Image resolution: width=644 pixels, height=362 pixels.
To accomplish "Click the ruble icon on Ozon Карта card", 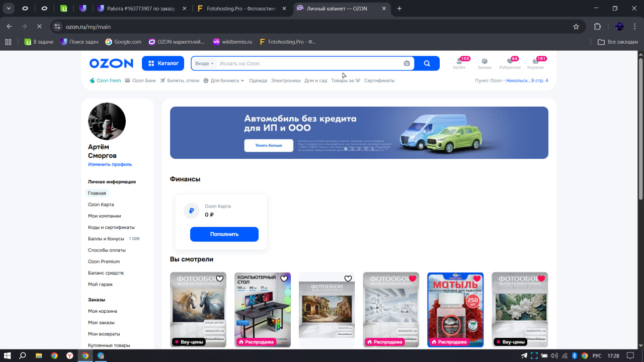I will tap(191, 211).
